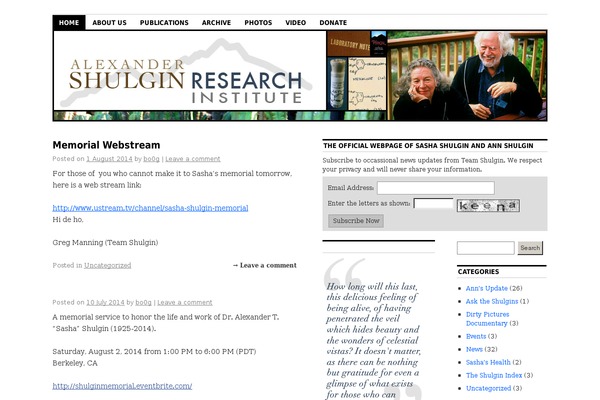Open Uncategorized in Categories list

(x=488, y=389)
